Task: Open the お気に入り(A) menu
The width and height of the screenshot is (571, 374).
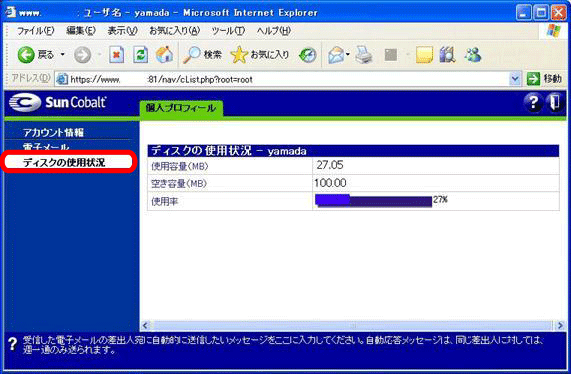Action: 174,31
